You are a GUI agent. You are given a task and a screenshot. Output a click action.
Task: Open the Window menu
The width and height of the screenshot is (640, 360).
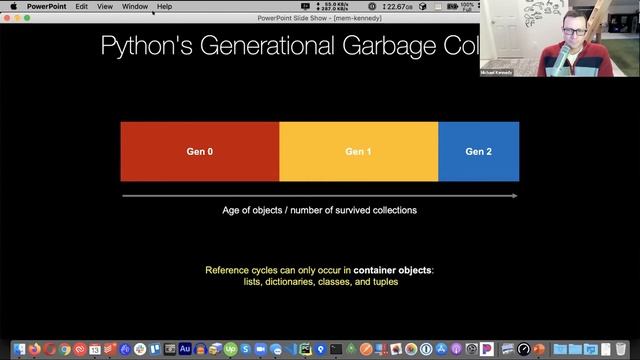tap(135, 7)
